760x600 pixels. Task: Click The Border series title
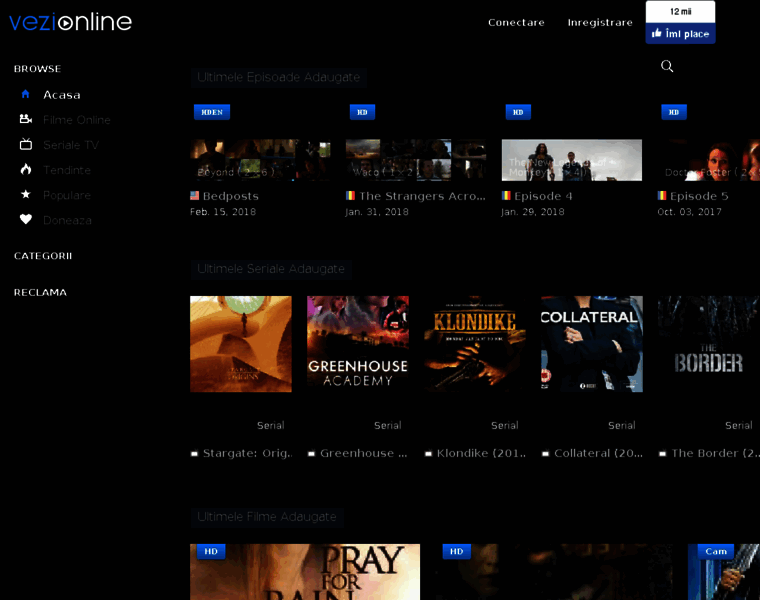[715, 453]
